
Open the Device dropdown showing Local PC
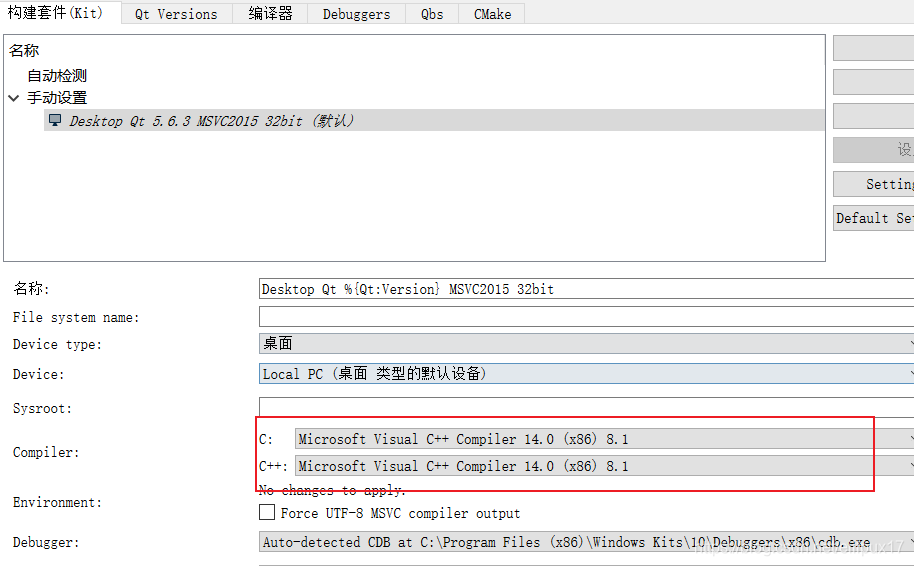click(586, 373)
